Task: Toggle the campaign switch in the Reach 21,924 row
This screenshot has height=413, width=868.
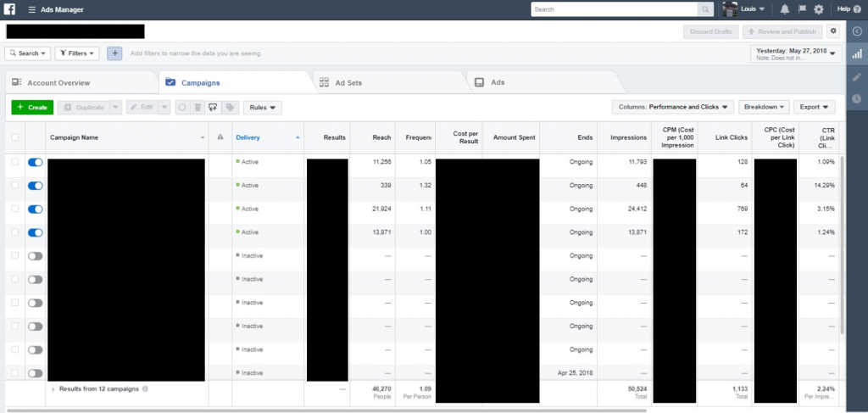Action: click(x=35, y=209)
